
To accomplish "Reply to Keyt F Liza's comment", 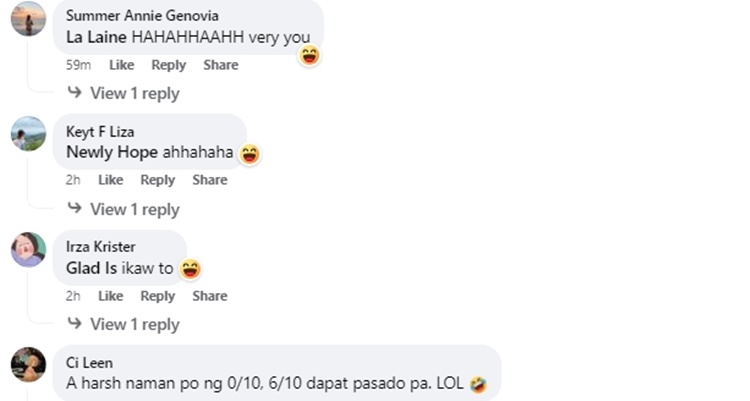I will 157,180.
